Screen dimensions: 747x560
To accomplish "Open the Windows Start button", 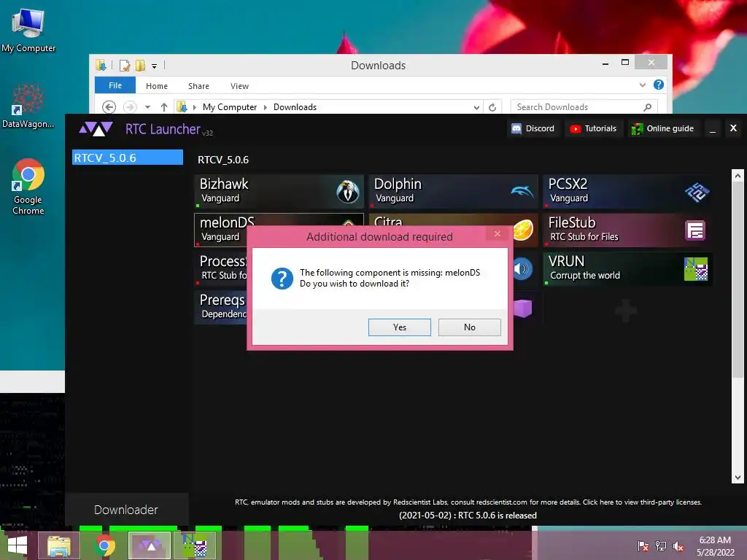I will pos(18,545).
